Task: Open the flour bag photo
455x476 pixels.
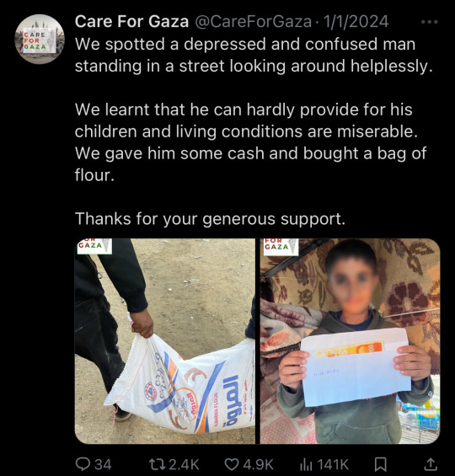Action: pos(165,341)
